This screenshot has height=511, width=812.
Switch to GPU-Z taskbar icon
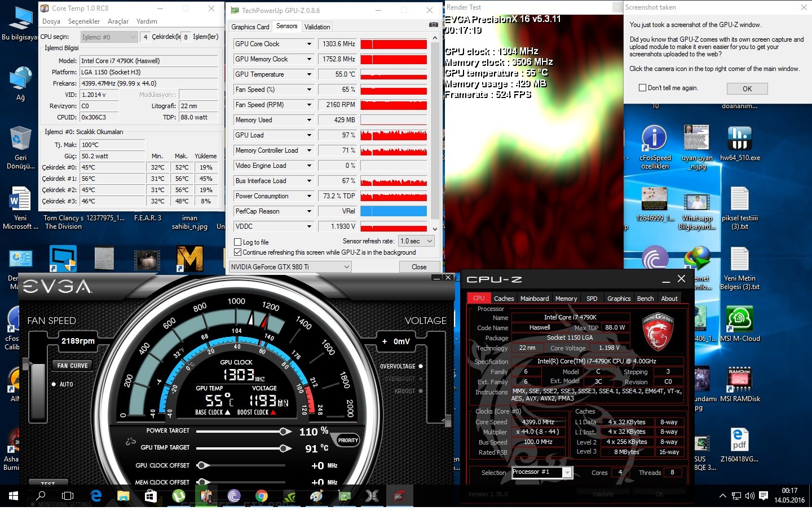(x=344, y=496)
